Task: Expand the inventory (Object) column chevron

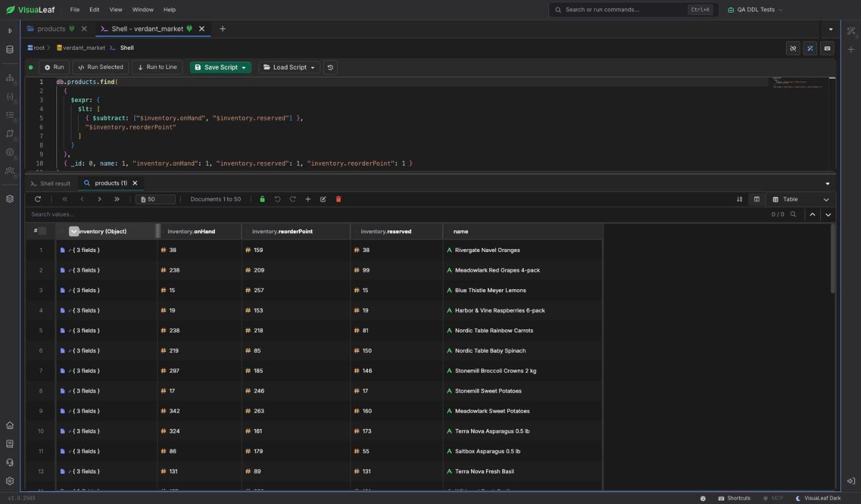Action: point(74,232)
